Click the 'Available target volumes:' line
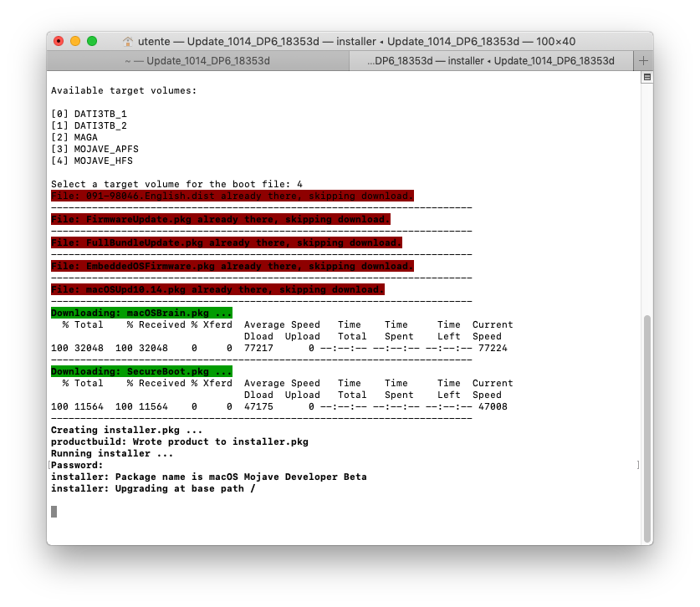This screenshot has width=700, height=607. (x=124, y=90)
